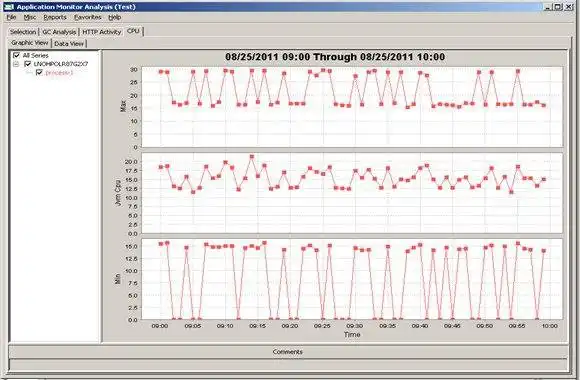Open the Reports menu
This screenshot has height=380, width=580.
55,17
